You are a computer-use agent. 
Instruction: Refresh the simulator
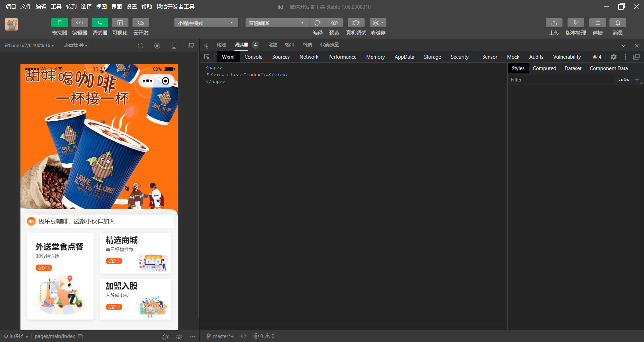[x=141, y=46]
